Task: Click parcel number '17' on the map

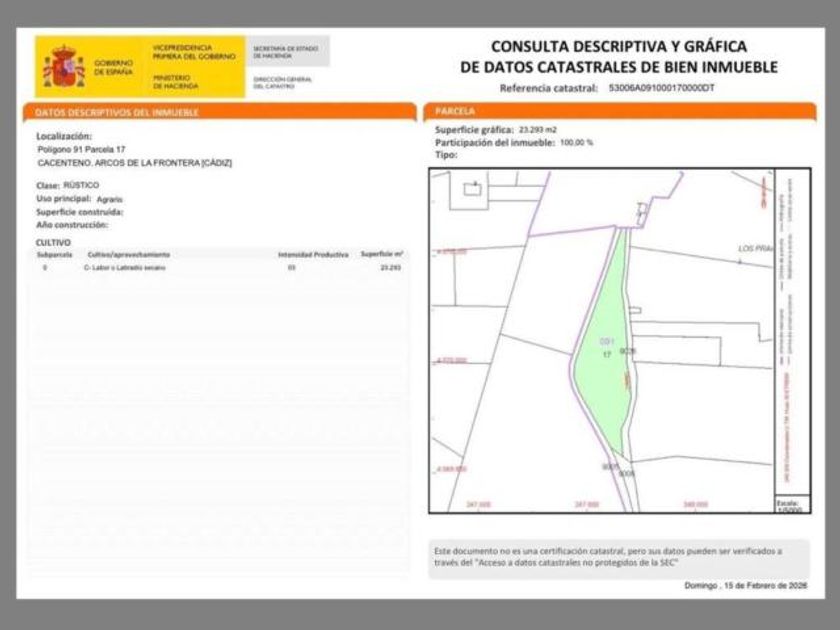Action: [x=607, y=355]
